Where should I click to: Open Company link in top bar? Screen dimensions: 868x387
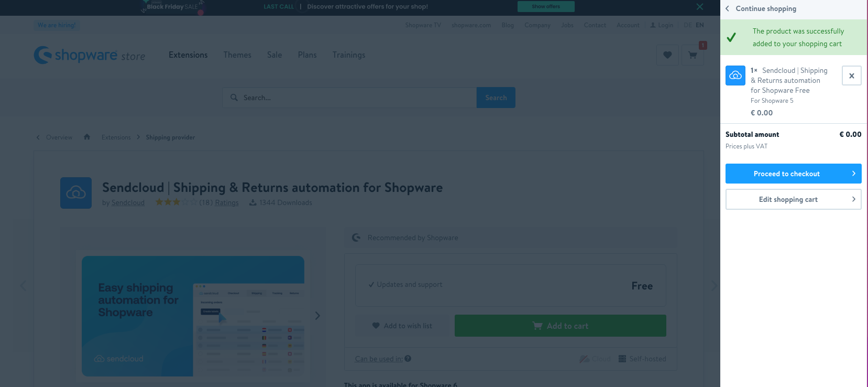pyautogui.click(x=537, y=25)
